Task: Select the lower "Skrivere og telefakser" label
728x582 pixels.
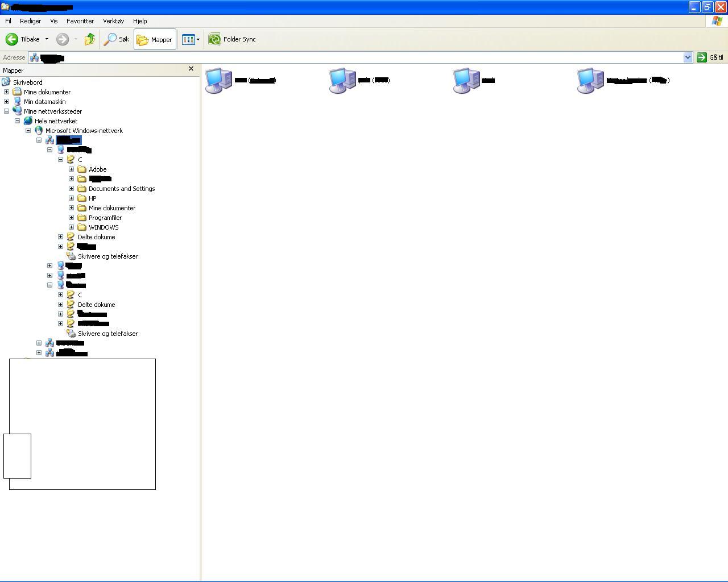Action: [x=107, y=334]
